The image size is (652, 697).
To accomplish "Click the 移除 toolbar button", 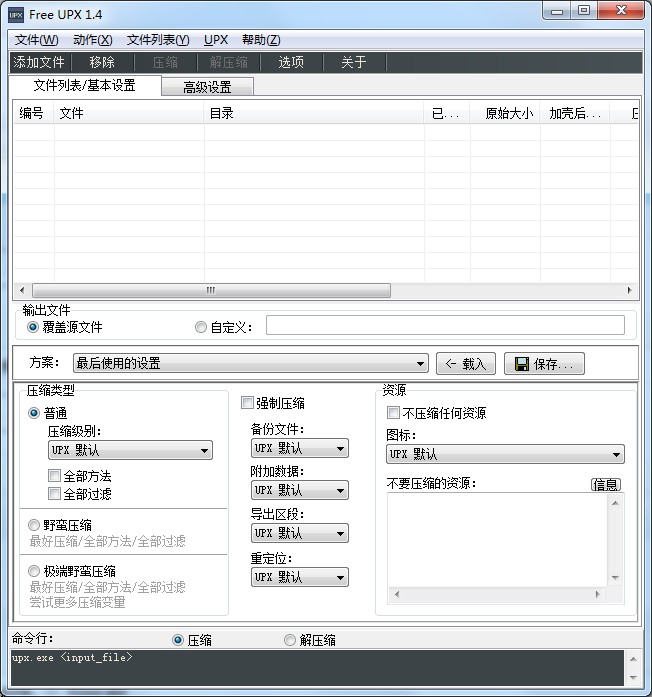I will pyautogui.click(x=102, y=62).
